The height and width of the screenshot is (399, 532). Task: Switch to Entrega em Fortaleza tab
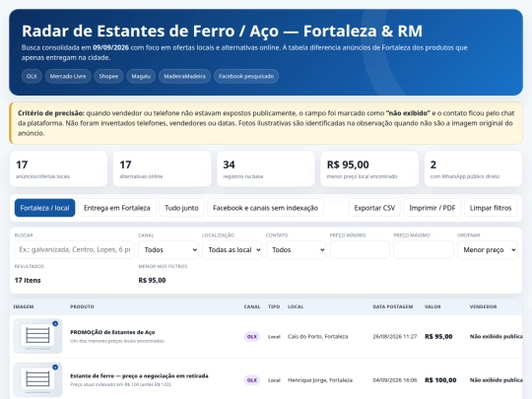pos(117,208)
